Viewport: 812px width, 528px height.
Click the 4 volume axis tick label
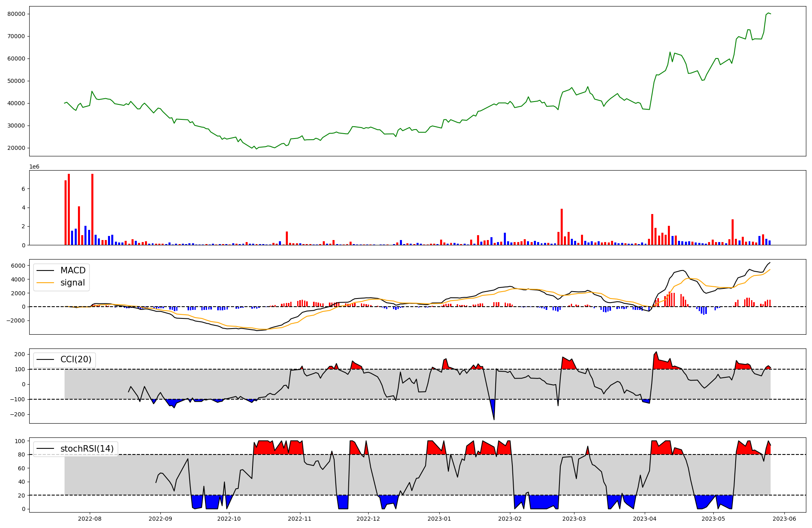[x=24, y=208]
